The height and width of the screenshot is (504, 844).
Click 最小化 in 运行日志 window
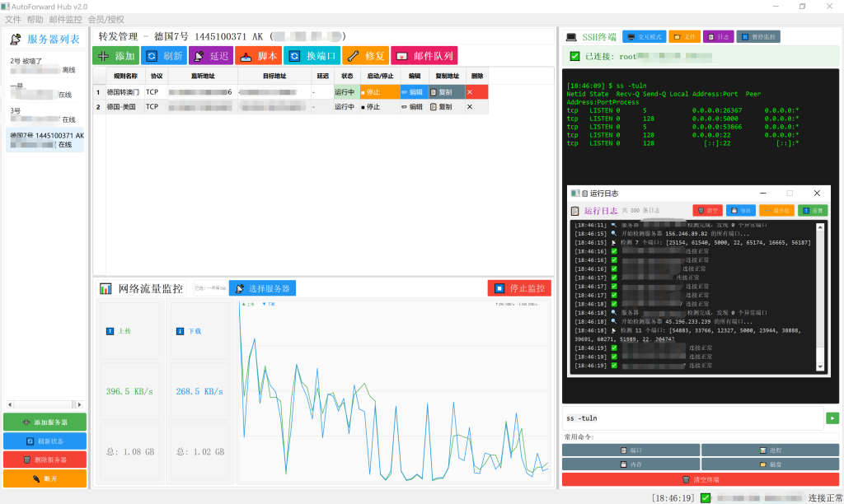coord(776,210)
